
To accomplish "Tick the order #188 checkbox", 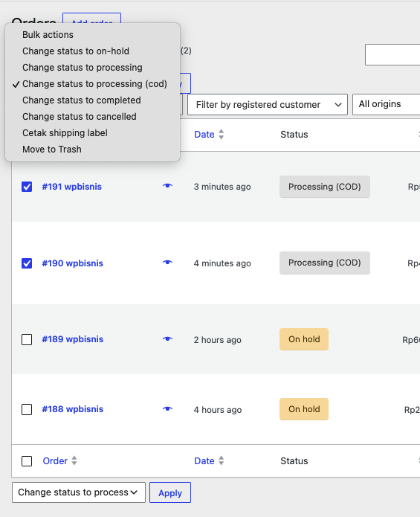I will point(27,410).
